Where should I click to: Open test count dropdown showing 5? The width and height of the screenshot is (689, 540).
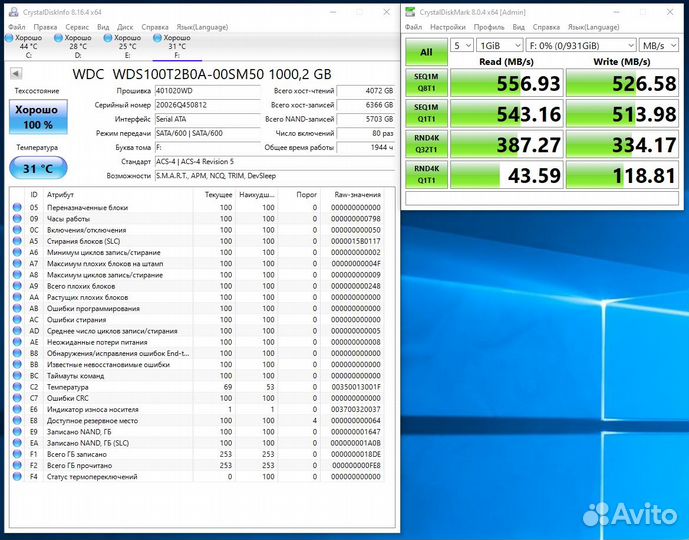pos(462,46)
